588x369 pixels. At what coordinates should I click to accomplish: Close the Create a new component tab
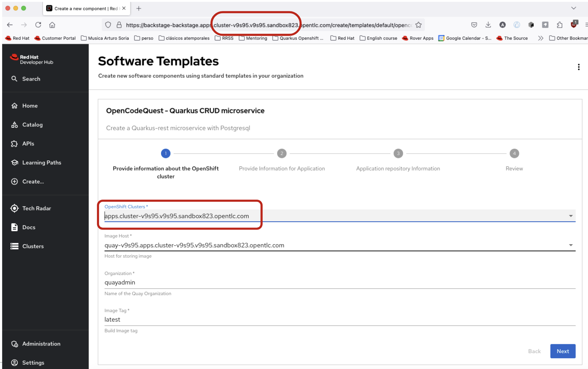point(124,8)
